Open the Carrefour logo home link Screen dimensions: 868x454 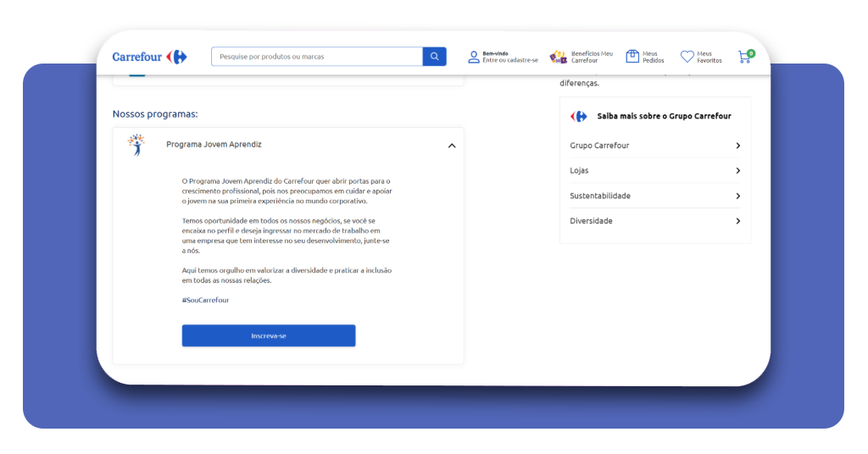(x=149, y=57)
